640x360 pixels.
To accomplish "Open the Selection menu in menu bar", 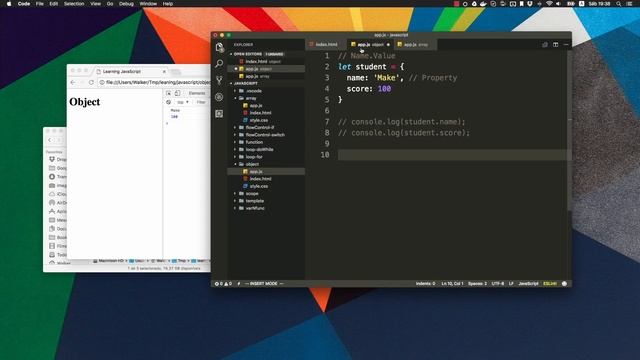I will tap(74, 4).
